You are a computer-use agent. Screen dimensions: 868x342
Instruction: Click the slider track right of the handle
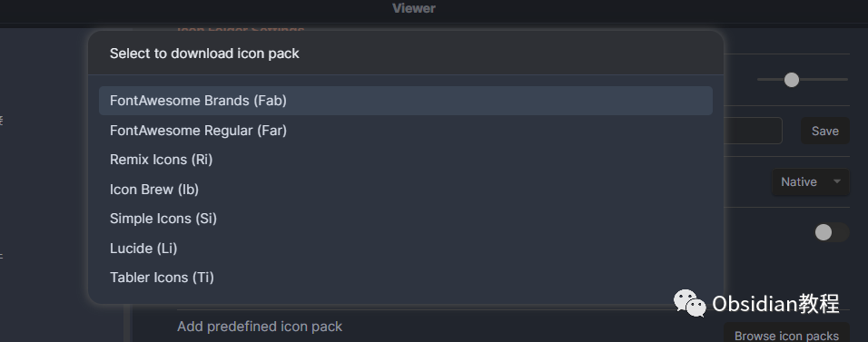click(824, 80)
